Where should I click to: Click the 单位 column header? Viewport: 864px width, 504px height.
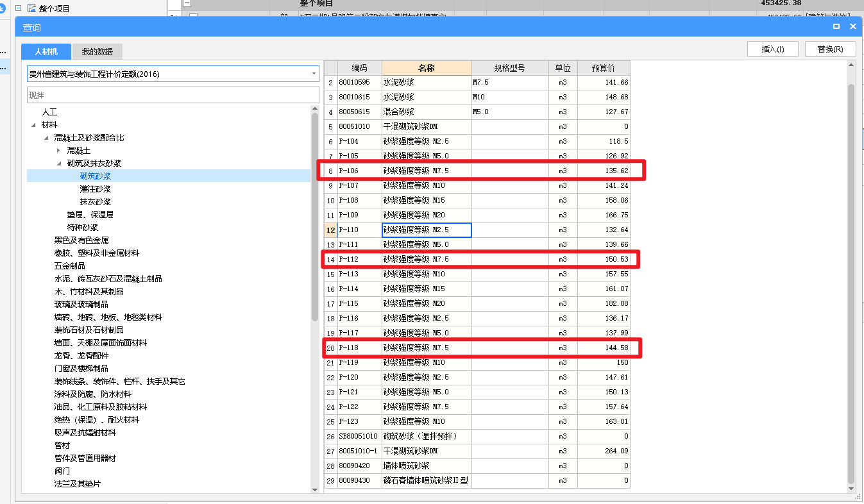click(x=563, y=68)
